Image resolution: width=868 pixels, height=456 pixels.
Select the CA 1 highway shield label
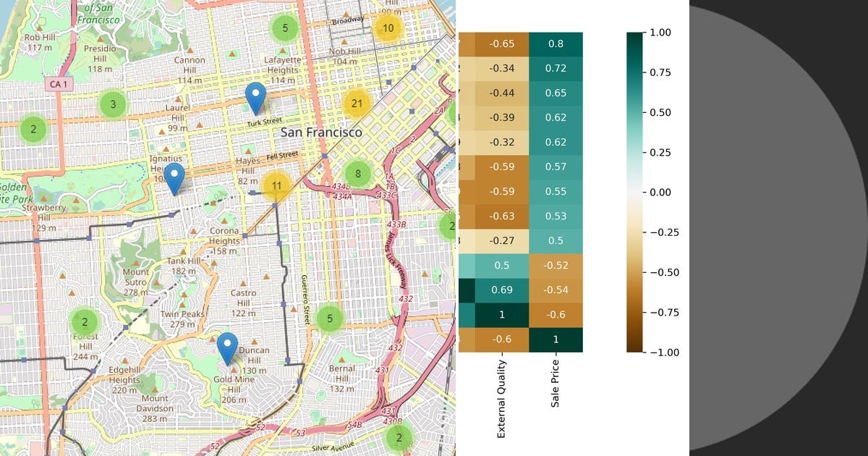[x=61, y=83]
